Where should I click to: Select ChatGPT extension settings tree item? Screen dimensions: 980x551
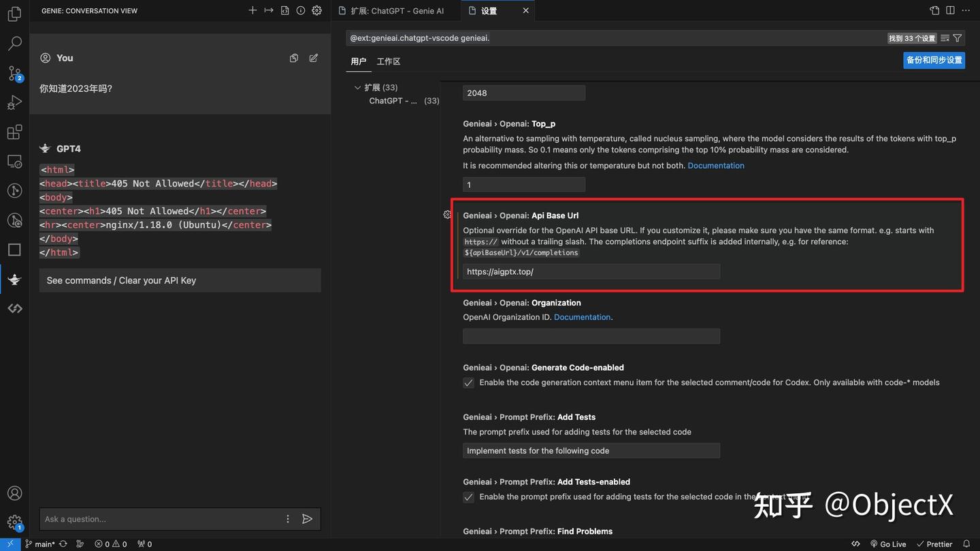tap(404, 101)
